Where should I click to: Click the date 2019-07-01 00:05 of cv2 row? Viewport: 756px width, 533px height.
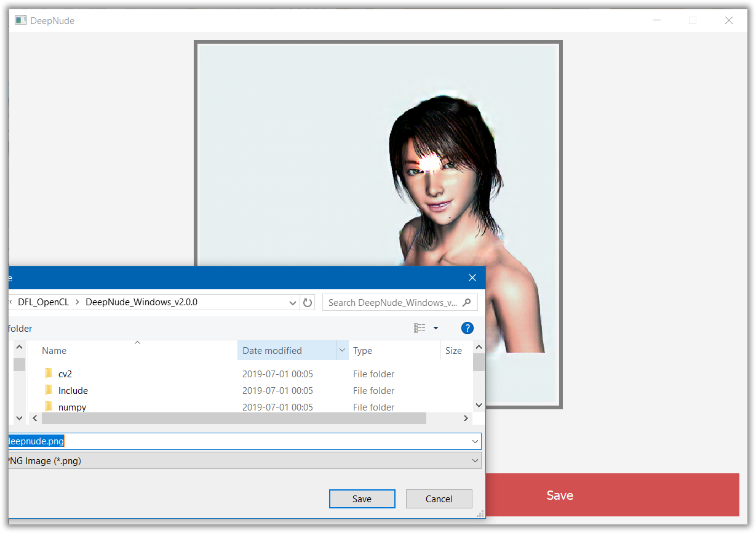[277, 374]
